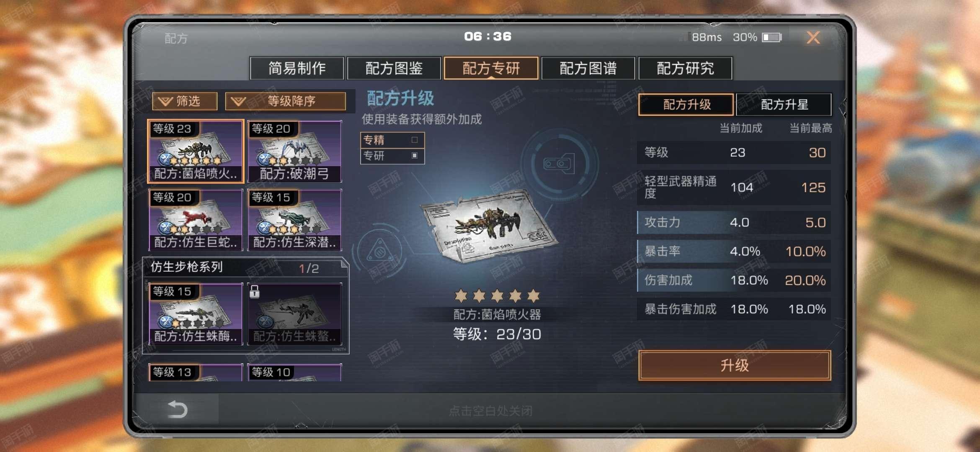Switch to the 配方升星 toggle tab

point(784,104)
